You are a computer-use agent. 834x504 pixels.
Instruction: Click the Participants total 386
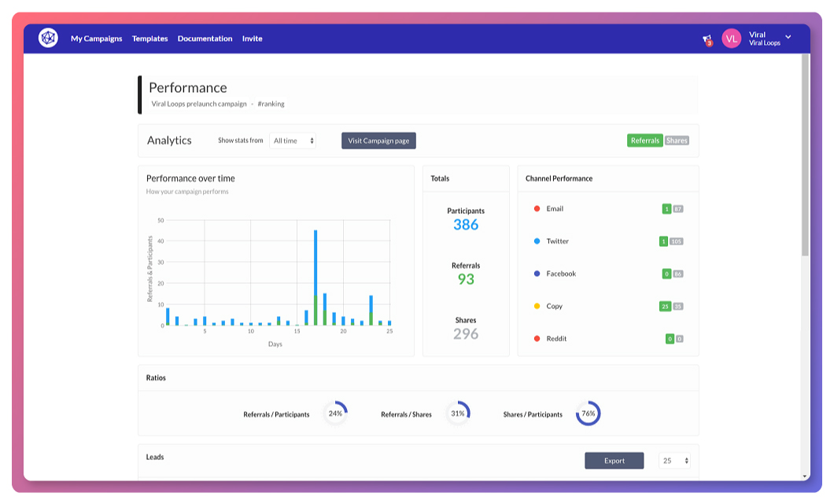point(466,224)
